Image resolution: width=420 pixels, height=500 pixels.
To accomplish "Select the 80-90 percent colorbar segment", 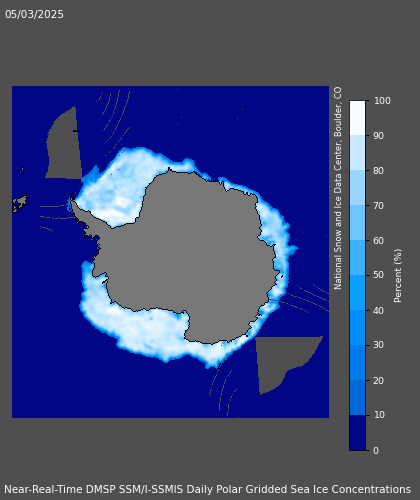I will pyautogui.click(x=357, y=153).
